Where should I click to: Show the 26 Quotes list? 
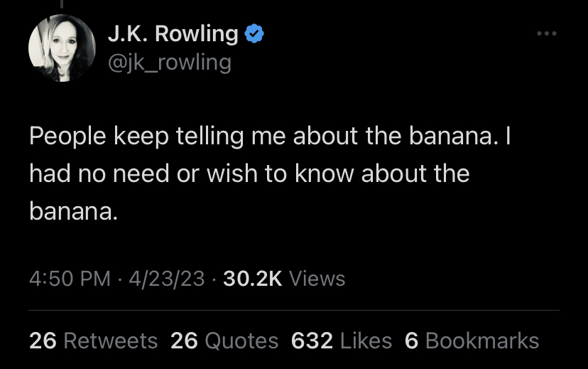tap(224, 341)
